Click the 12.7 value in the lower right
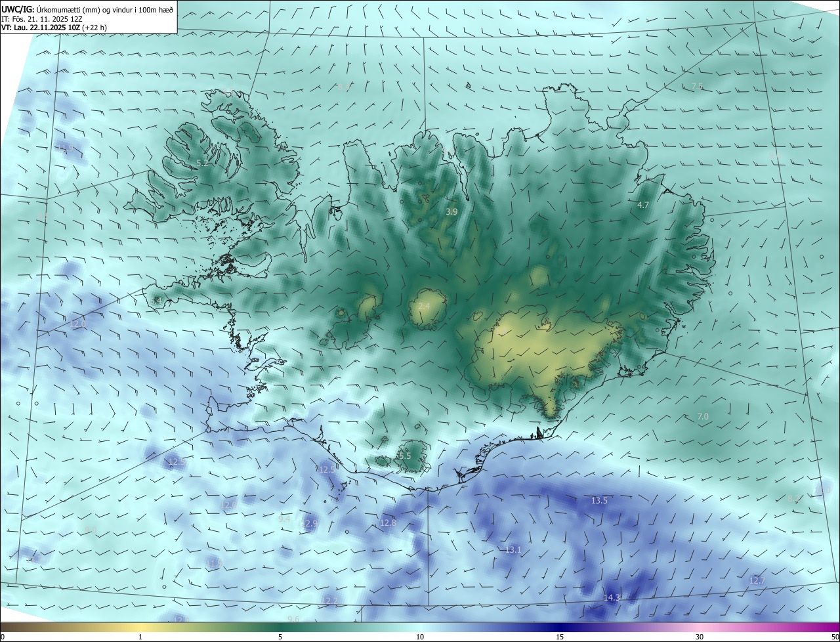This screenshot has height=642, width=840. [x=757, y=580]
